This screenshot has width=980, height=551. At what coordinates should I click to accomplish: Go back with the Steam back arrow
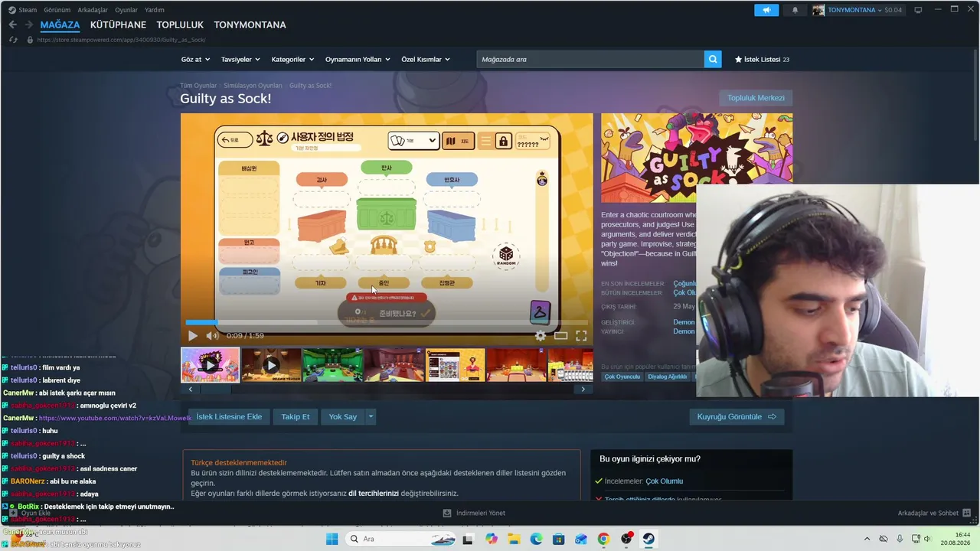[12, 24]
